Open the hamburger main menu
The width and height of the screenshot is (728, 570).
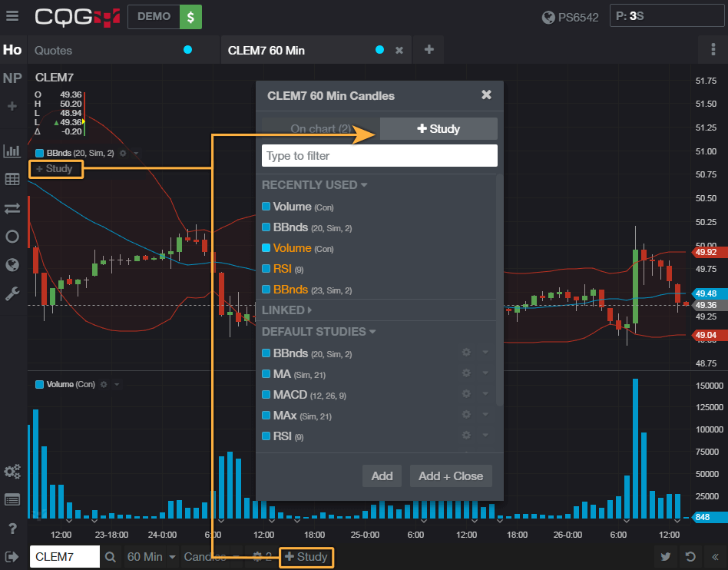click(x=12, y=16)
